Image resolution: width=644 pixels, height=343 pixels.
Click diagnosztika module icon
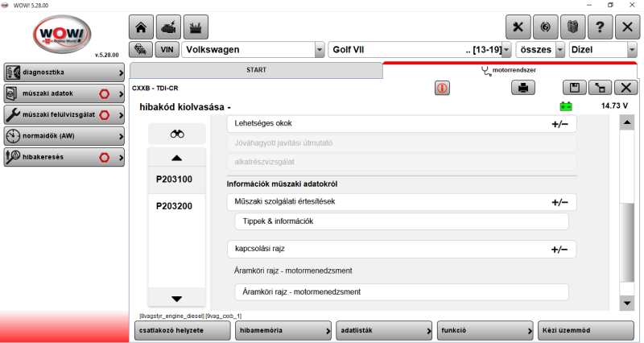pos(13,72)
